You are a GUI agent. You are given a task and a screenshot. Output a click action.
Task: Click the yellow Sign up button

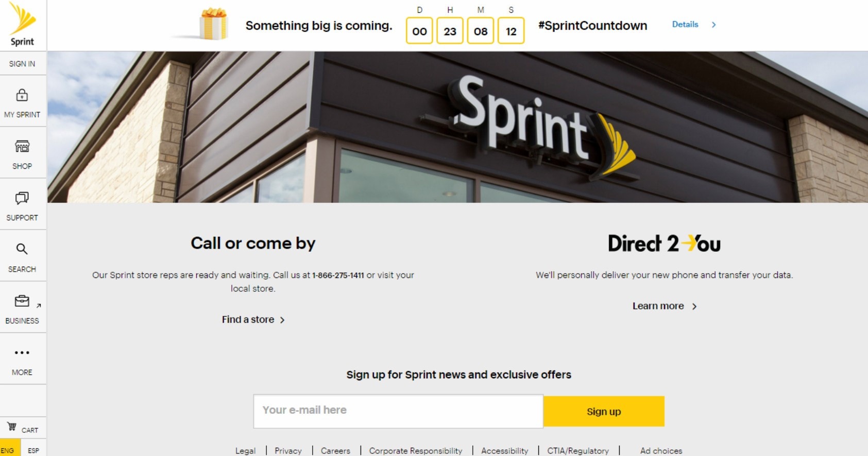(604, 411)
